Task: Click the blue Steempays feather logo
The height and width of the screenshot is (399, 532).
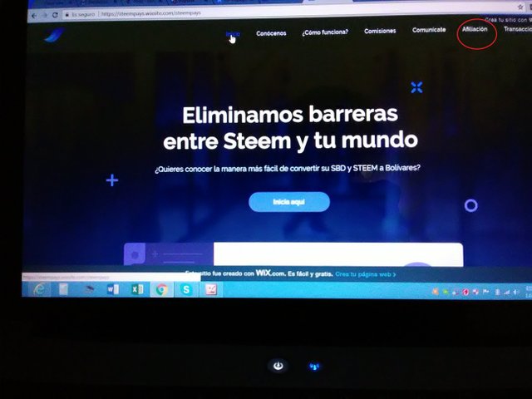Action: 54,35
